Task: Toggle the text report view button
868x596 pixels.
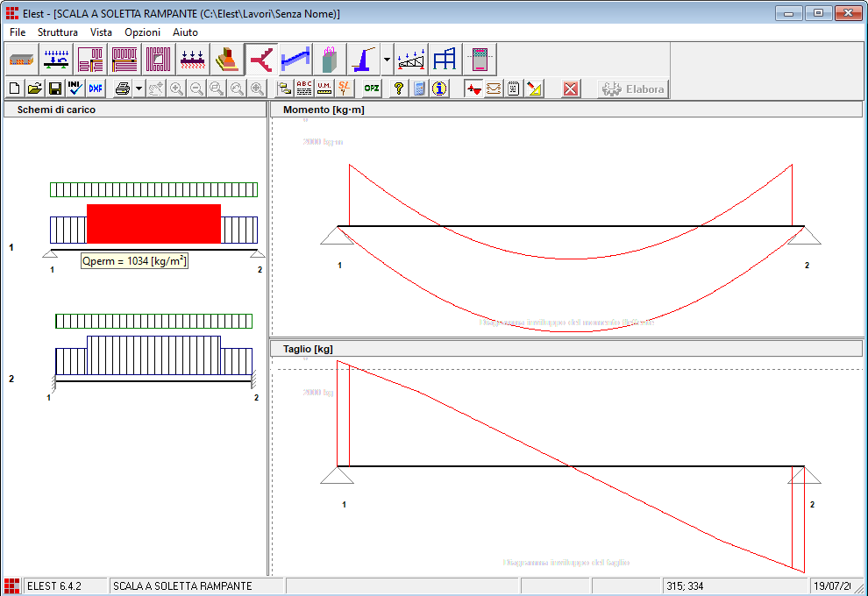Action: coord(515,89)
